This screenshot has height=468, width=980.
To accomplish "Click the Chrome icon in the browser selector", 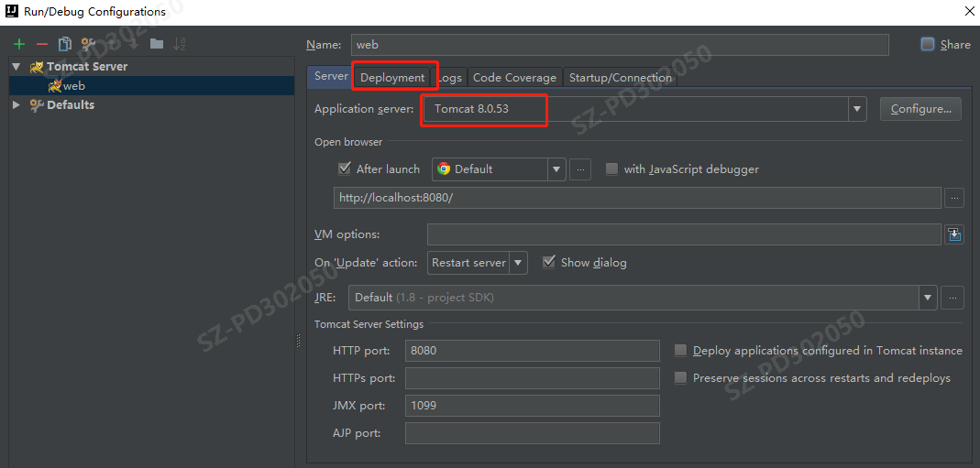I will click(x=444, y=169).
